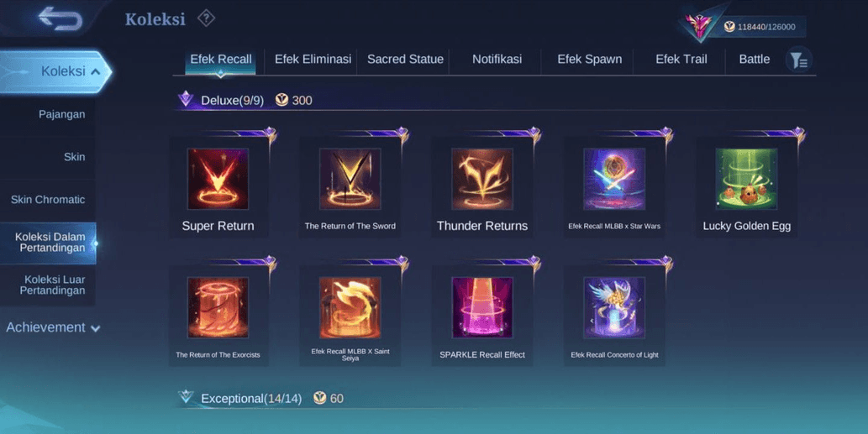Choose the Thunder Returns recall effect

coord(482,179)
